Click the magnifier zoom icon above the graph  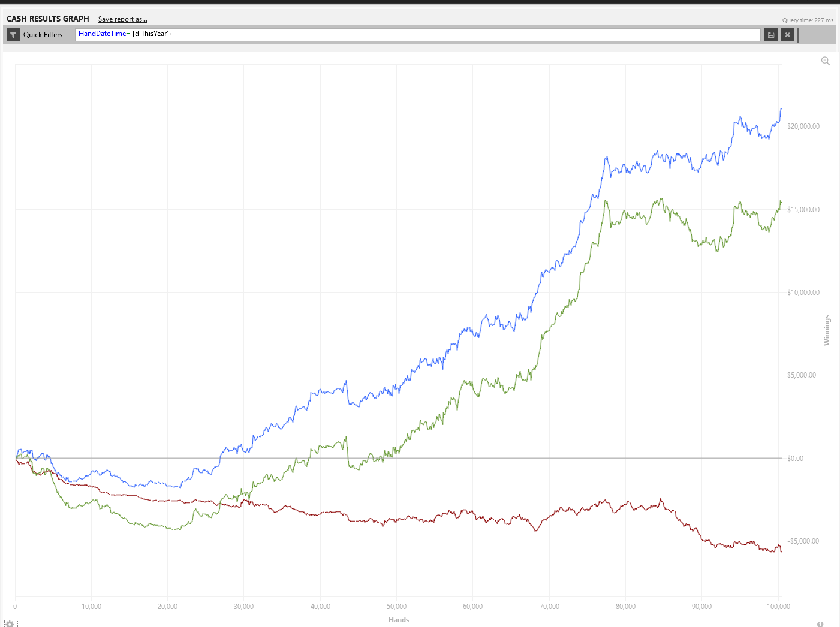pyautogui.click(x=826, y=61)
